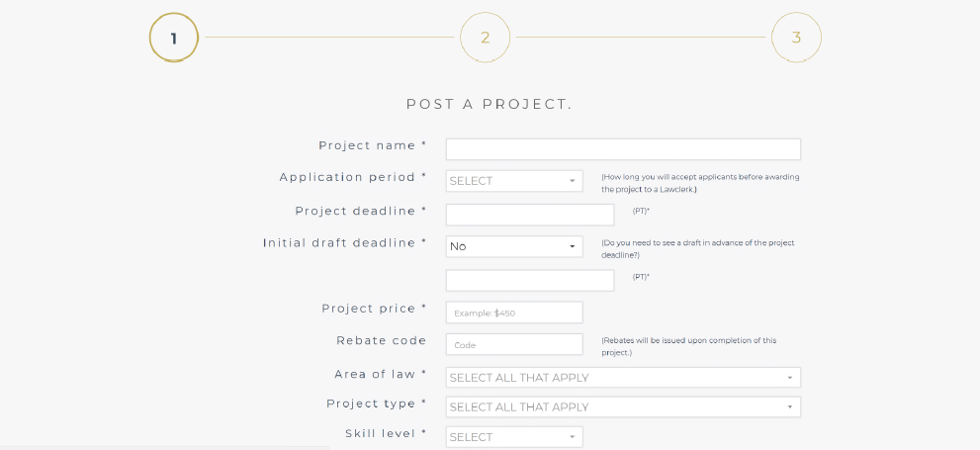This screenshot has height=450, width=980.
Task: Click the Initial draft deadline arrow icon
Action: 572,246
